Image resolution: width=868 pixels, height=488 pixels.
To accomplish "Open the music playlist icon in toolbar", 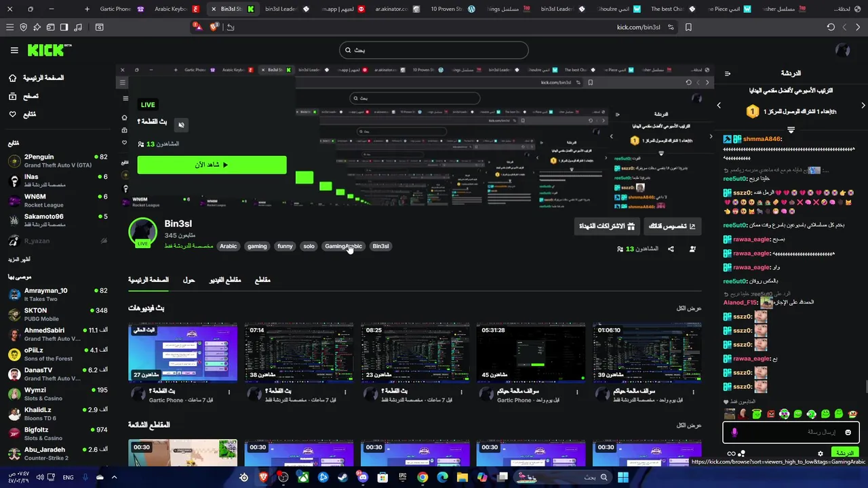I will (77, 27).
